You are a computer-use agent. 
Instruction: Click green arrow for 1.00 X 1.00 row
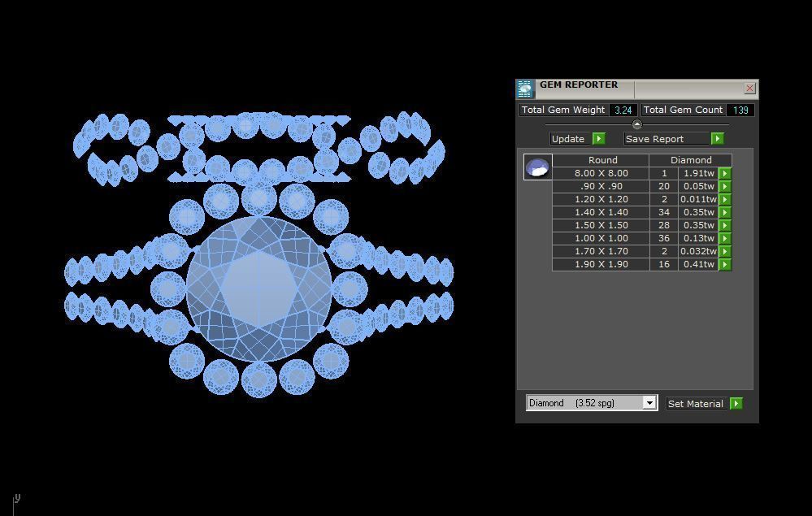(725, 238)
